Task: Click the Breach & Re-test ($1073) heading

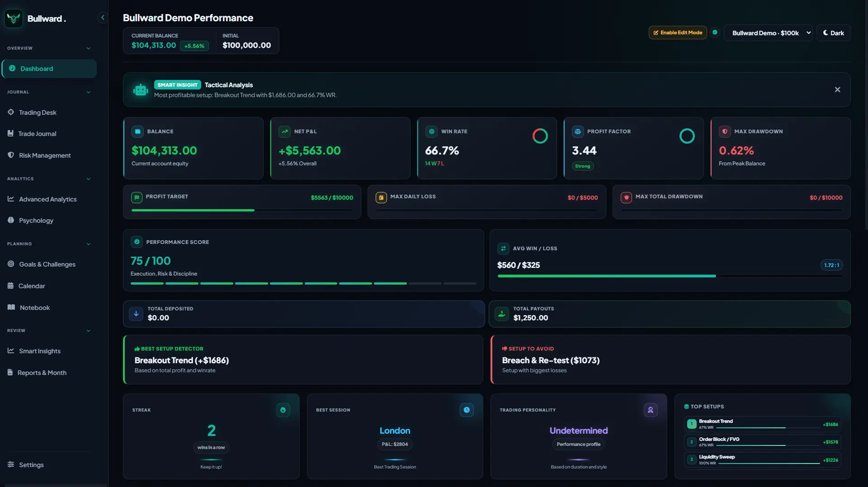Action: coord(551,361)
